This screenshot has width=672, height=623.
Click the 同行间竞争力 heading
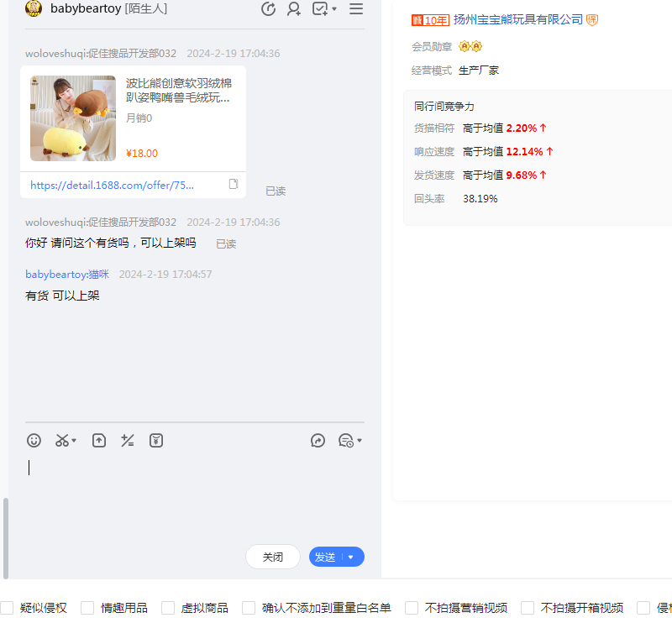point(444,107)
